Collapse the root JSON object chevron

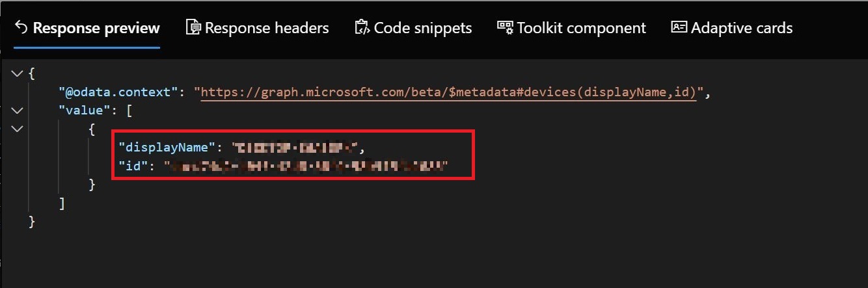17,74
